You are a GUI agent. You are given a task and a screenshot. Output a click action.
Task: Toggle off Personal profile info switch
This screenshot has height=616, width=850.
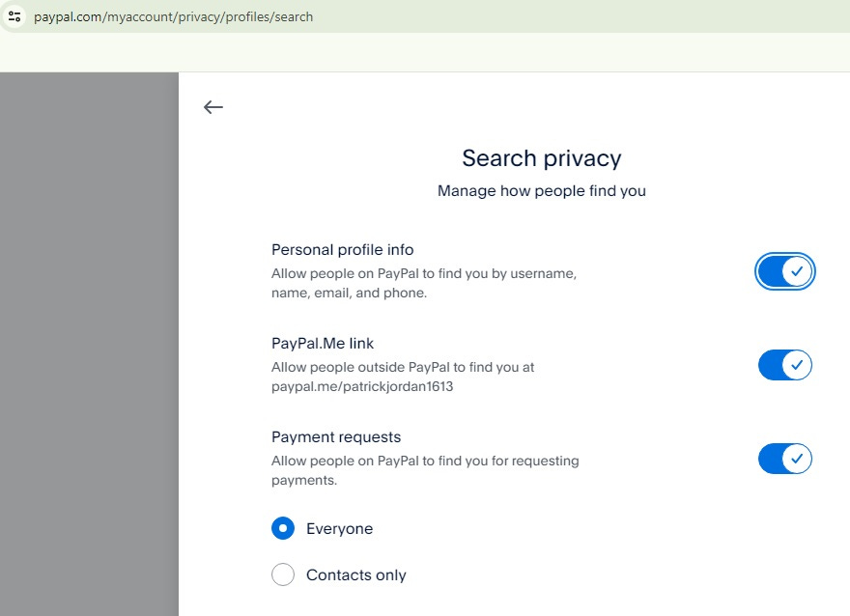click(785, 271)
